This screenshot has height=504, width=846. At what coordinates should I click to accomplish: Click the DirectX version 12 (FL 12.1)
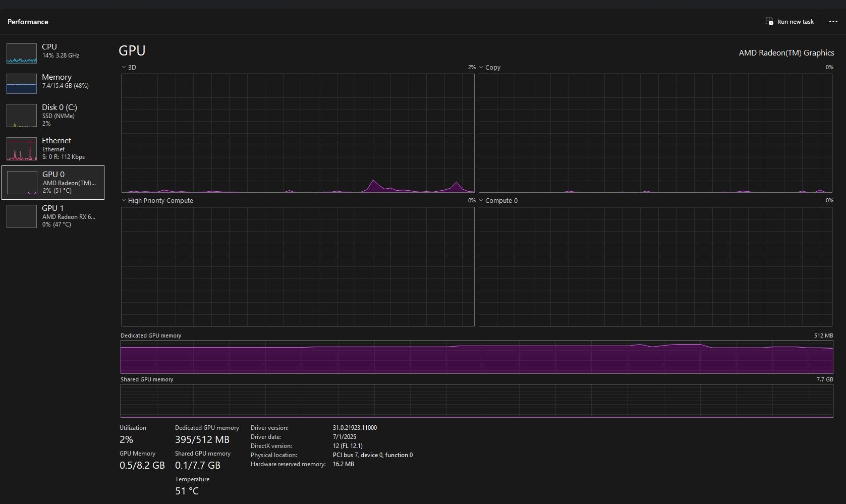(x=348, y=446)
